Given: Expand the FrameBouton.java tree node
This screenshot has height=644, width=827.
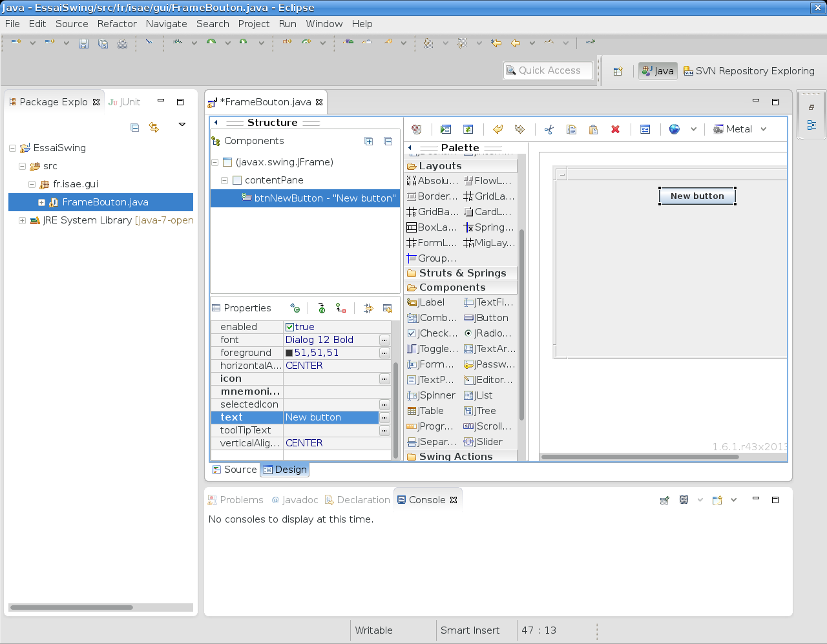Looking at the screenshot, I should (41, 202).
